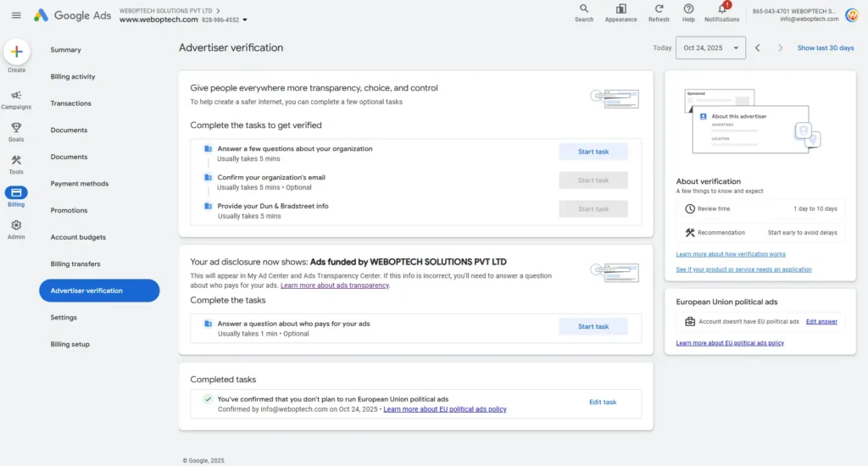Open the hamburger main menu

coord(16,15)
